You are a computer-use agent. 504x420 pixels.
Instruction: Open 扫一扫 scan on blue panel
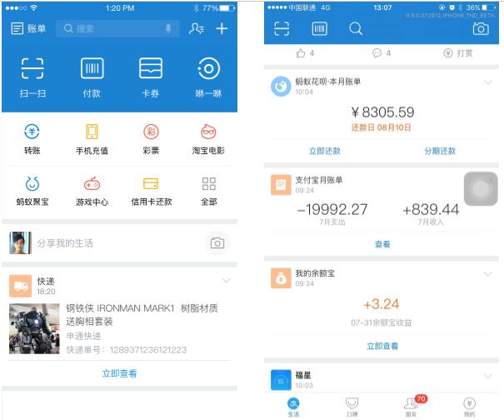[32, 77]
